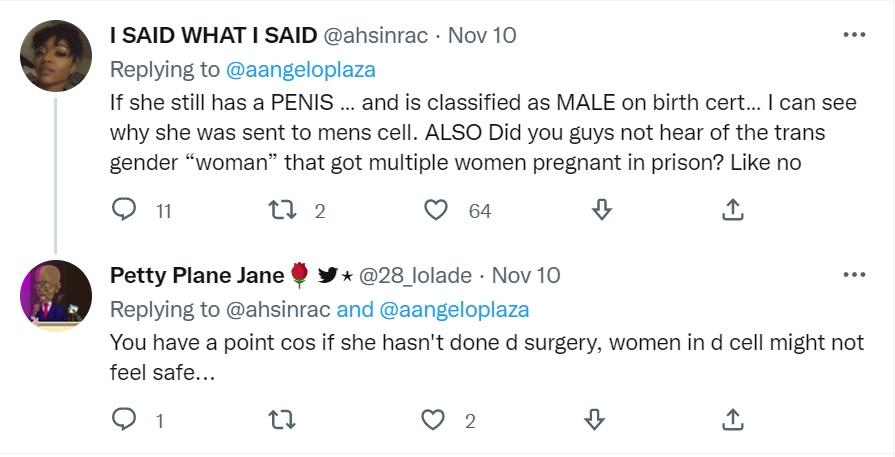The height and width of the screenshot is (457, 895).
Task: Open more options on @ahsinrac tweet
Action: pyautogui.click(x=854, y=35)
